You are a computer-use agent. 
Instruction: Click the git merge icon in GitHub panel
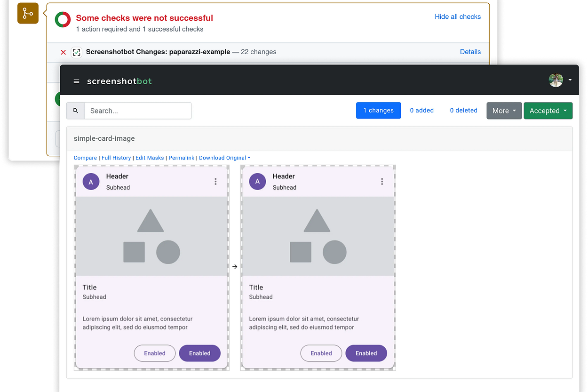(x=28, y=13)
